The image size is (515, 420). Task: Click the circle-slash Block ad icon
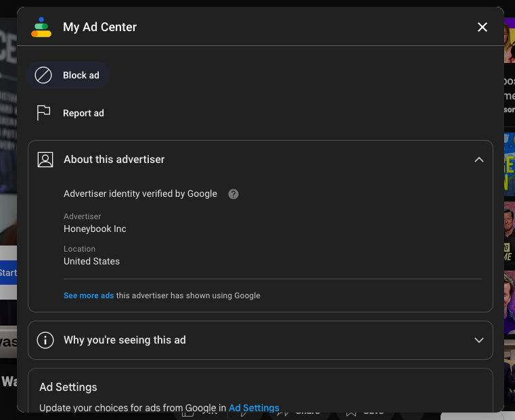click(43, 75)
